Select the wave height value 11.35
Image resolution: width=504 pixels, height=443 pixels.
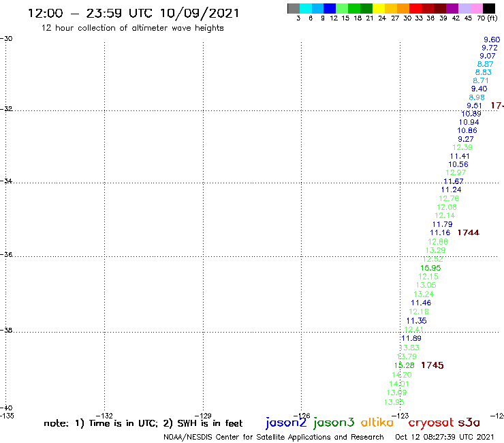coord(417,321)
